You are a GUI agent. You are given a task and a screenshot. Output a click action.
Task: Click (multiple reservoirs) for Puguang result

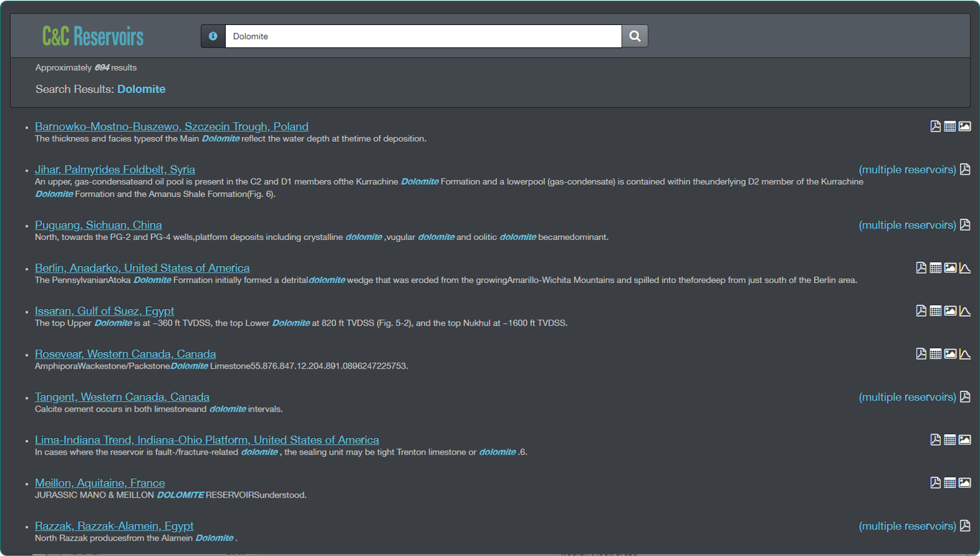click(907, 225)
